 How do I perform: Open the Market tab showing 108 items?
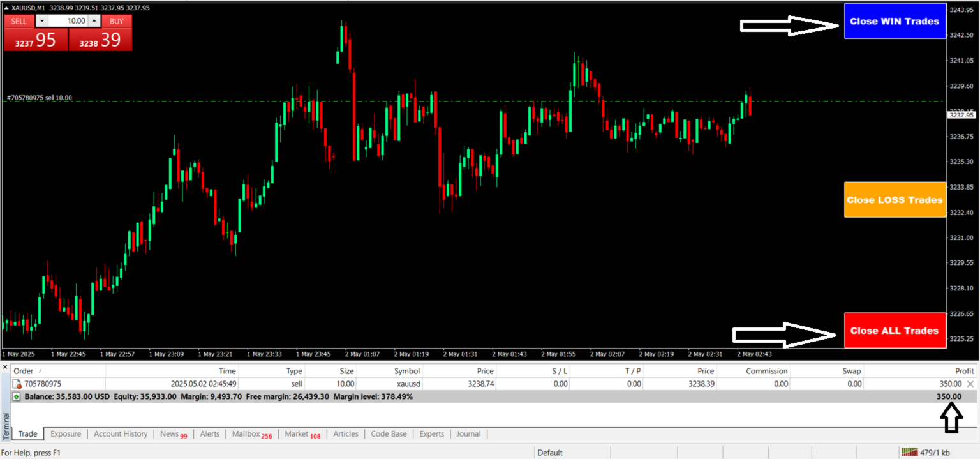[302, 434]
